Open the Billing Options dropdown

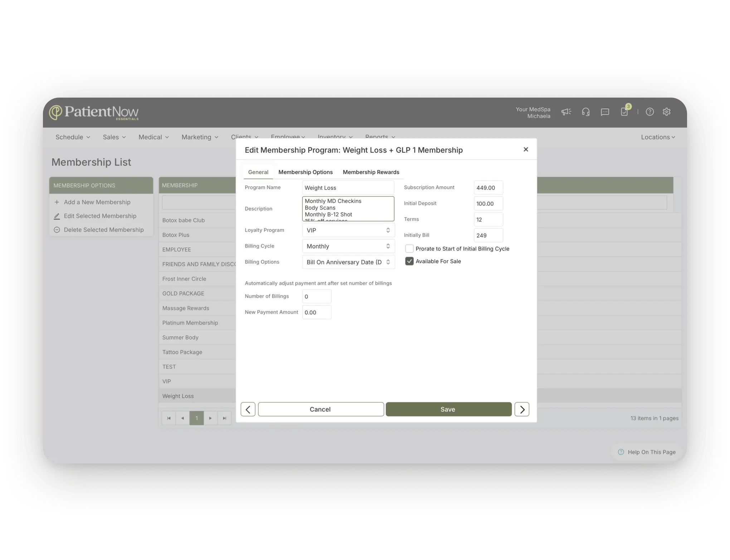click(349, 262)
